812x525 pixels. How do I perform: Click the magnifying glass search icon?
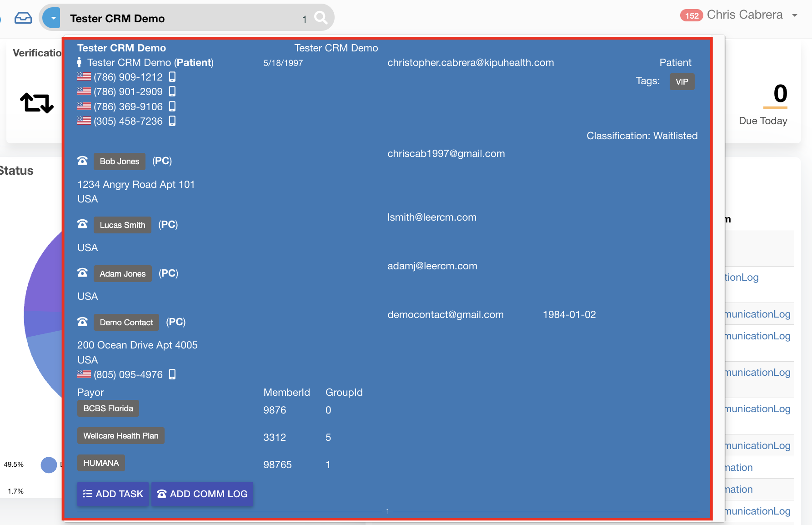321,18
